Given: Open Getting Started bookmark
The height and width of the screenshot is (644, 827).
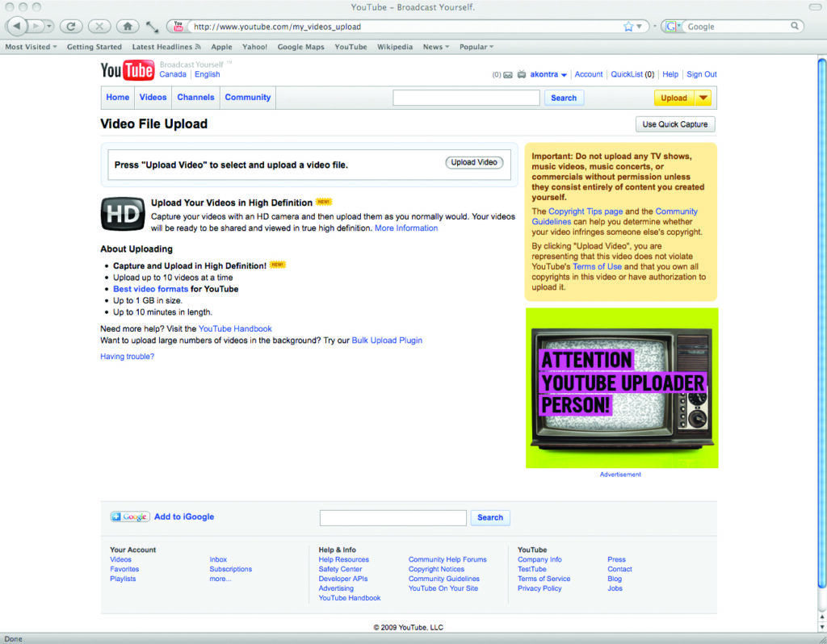Looking at the screenshot, I should click(94, 47).
